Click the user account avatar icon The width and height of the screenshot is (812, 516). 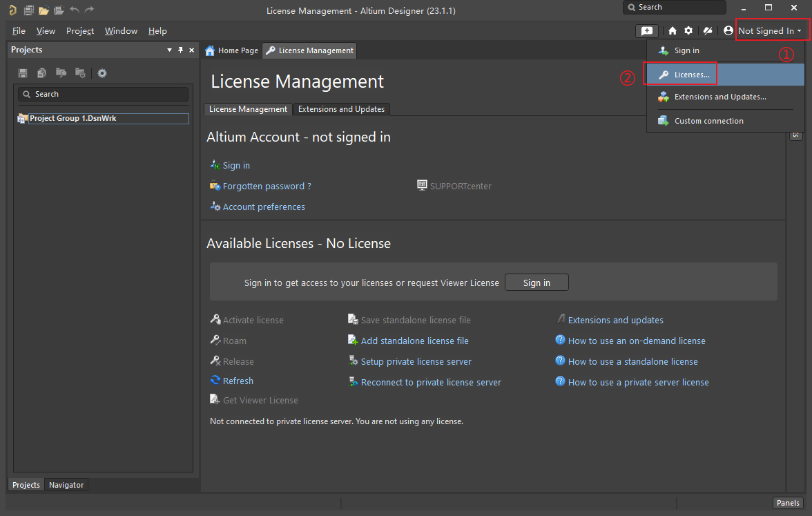pos(728,30)
